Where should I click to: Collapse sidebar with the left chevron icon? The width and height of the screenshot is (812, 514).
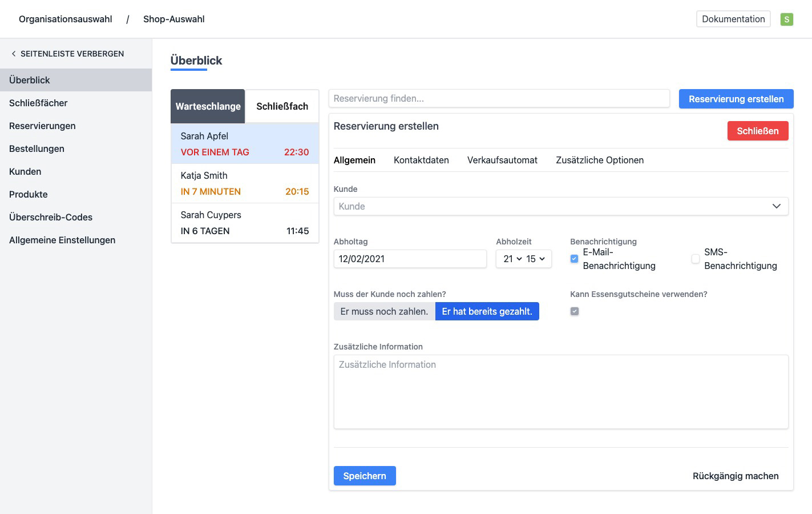click(14, 54)
